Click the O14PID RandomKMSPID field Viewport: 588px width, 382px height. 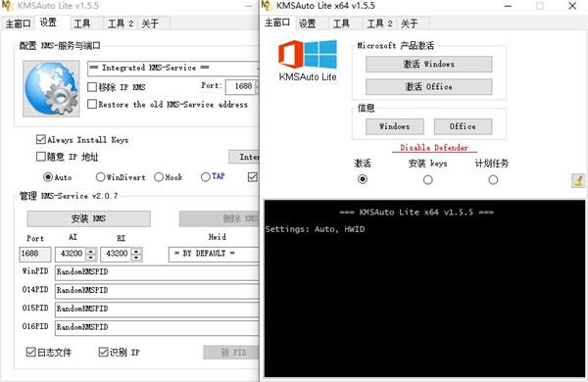tap(157, 291)
